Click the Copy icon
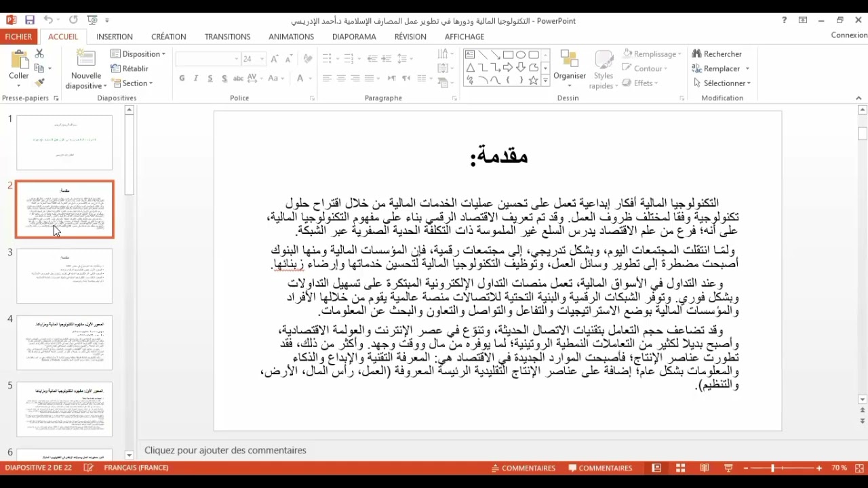Viewport: 868px width, 488px height. [39, 68]
